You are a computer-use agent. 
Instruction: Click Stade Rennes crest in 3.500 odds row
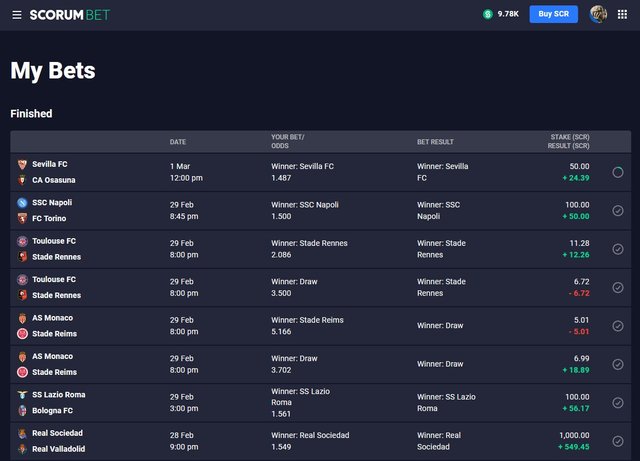click(22, 295)
